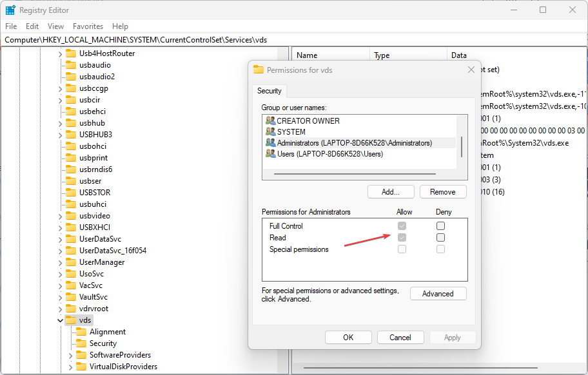
Task: Click the usbser folder icon
Action: (x=71, y=181)
